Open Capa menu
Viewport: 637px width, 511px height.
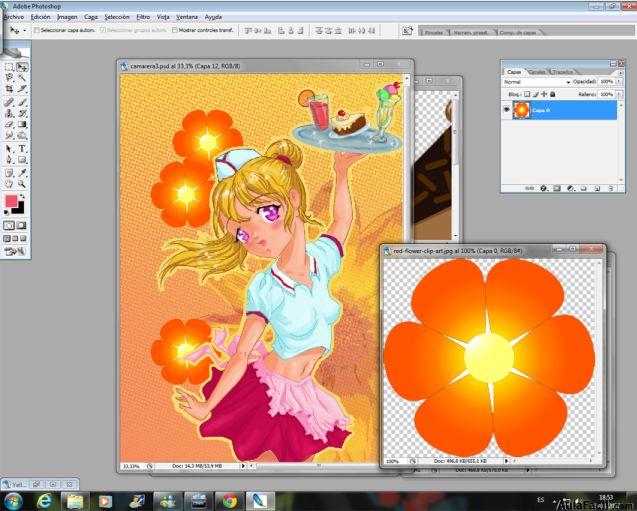coord(91,17)
